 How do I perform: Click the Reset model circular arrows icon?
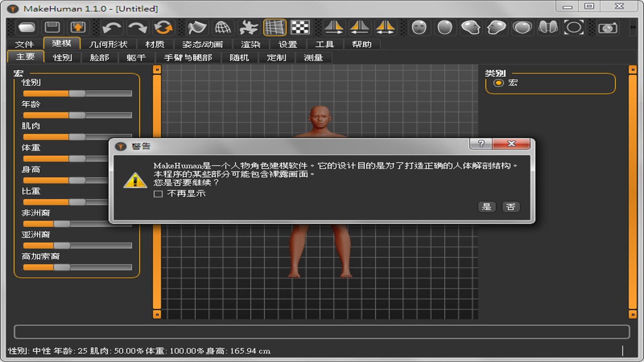[163, 27]
